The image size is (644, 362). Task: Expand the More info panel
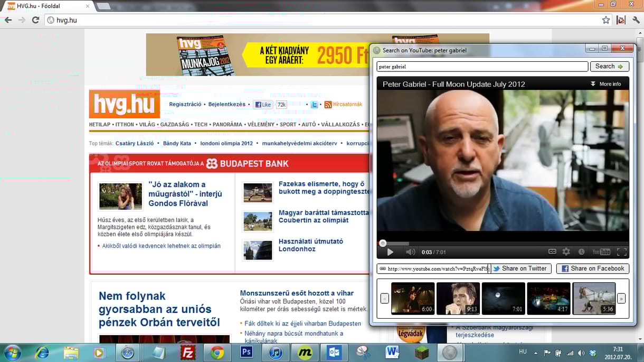(605, 84)
